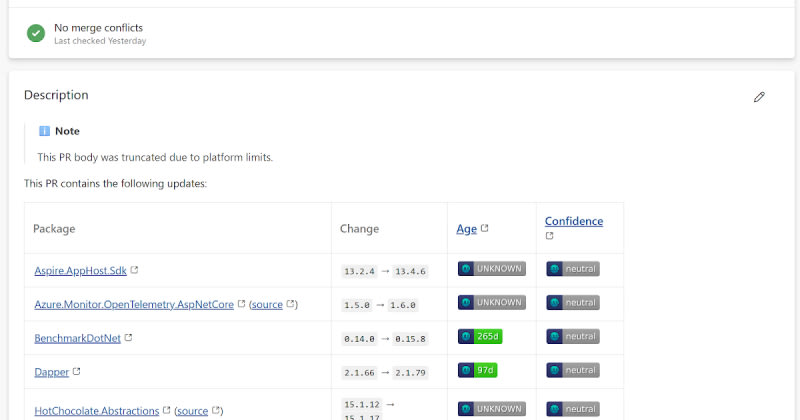Click the edit description pencil icon
The image size is (800, 420).
[759, 97]
